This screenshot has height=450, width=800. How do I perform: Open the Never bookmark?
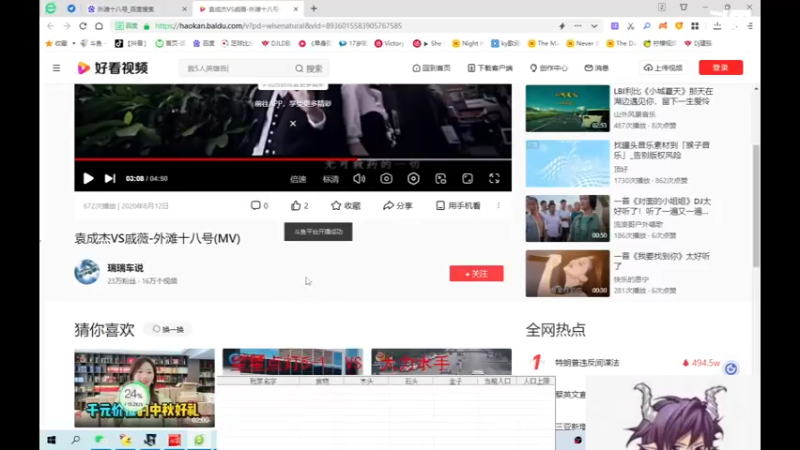582,43
